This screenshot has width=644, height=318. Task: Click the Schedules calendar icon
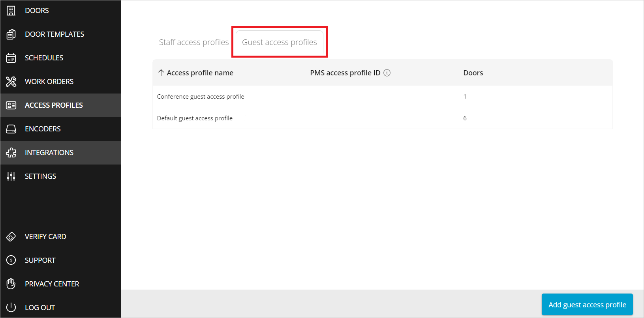pos(11,58)
